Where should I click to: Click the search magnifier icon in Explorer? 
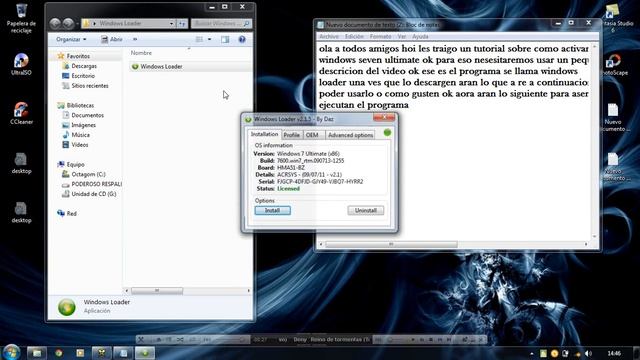pos(246,24)
